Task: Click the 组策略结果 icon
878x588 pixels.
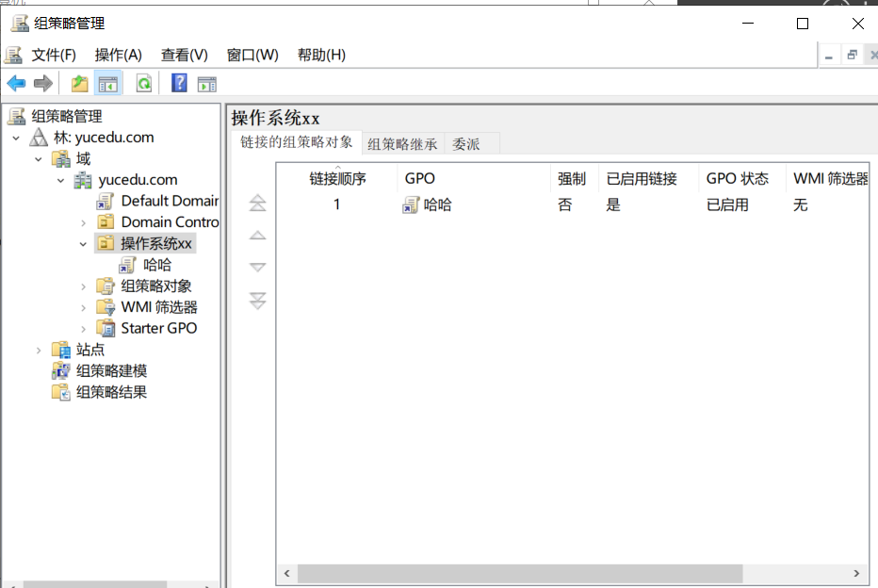Action: coord(60,392)
